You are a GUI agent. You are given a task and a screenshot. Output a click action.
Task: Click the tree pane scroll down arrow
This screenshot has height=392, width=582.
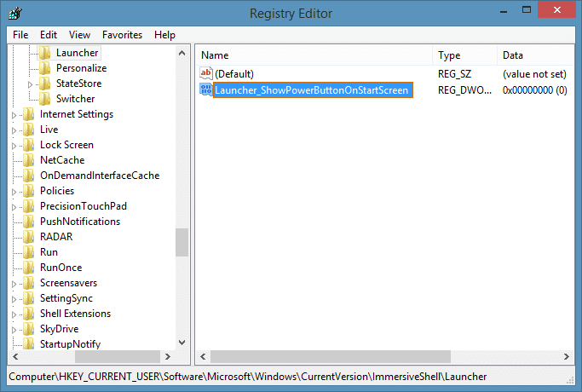182,343
